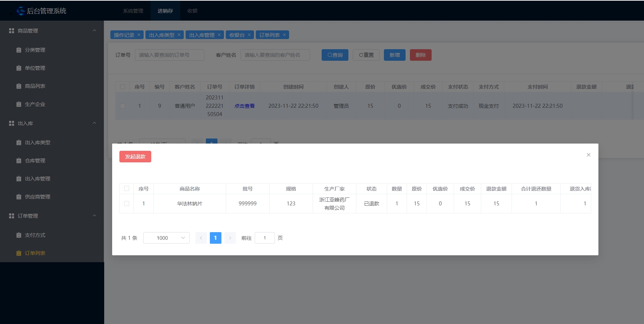Viewport: 644px width, 324px height.
Task: Go to next page arrow in dialog
Action: point(230,238)
